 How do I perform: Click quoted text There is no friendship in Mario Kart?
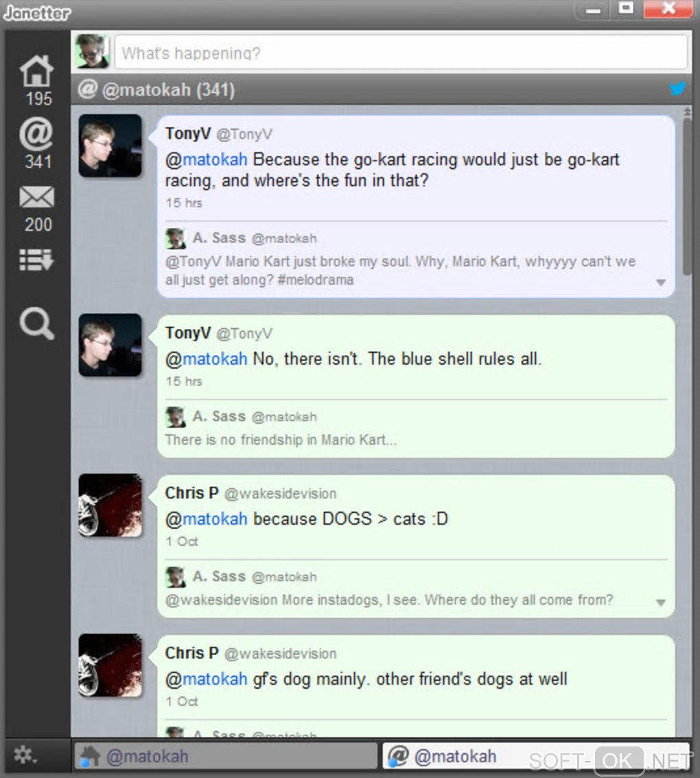[281, 440]
